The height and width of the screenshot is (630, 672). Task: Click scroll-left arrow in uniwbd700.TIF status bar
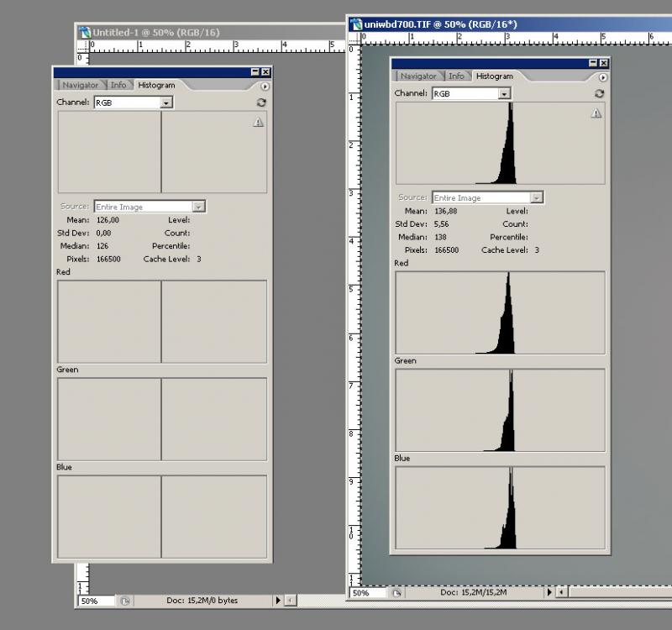pos(561,592)
